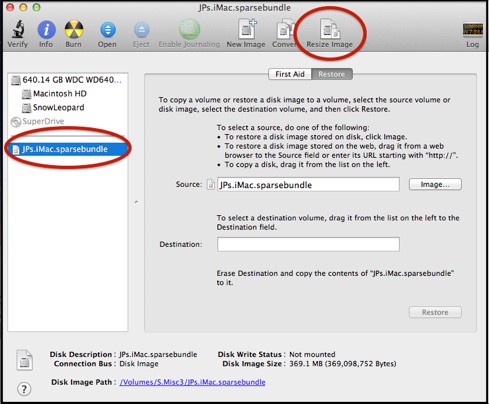Select the 640.14 GB WDC disk
489x404 pixels.
point(68,80)
